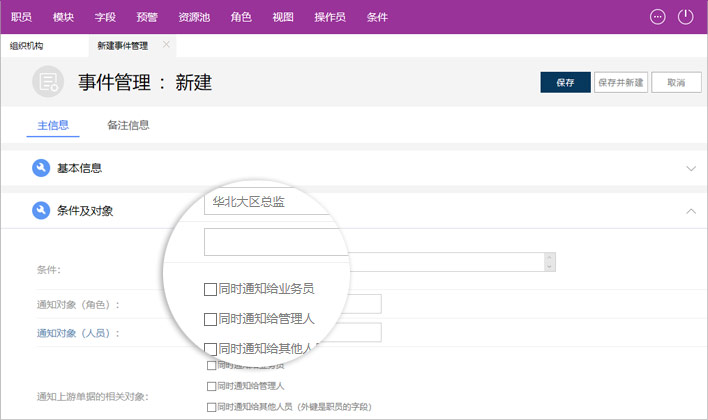Click the 通知对象（人员） link

71,333
